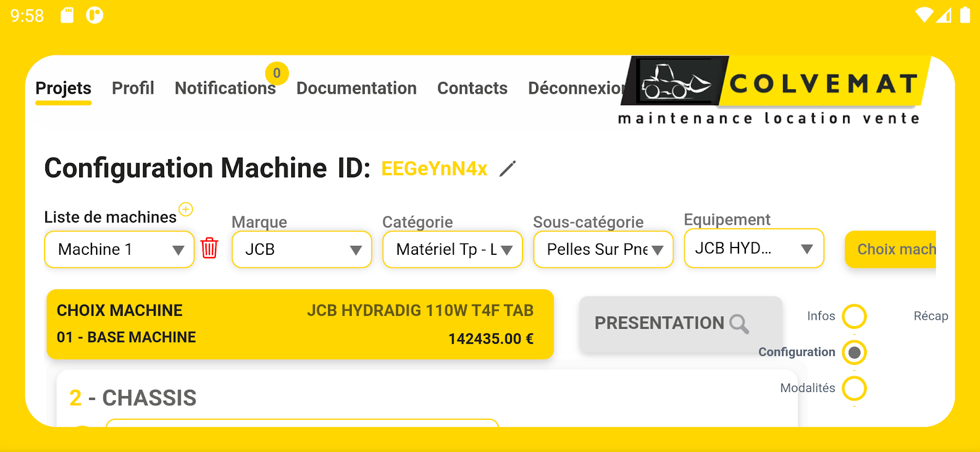Select the Configuration step radio button
This screenshot has height=452, width=980.
click(854, 353)
